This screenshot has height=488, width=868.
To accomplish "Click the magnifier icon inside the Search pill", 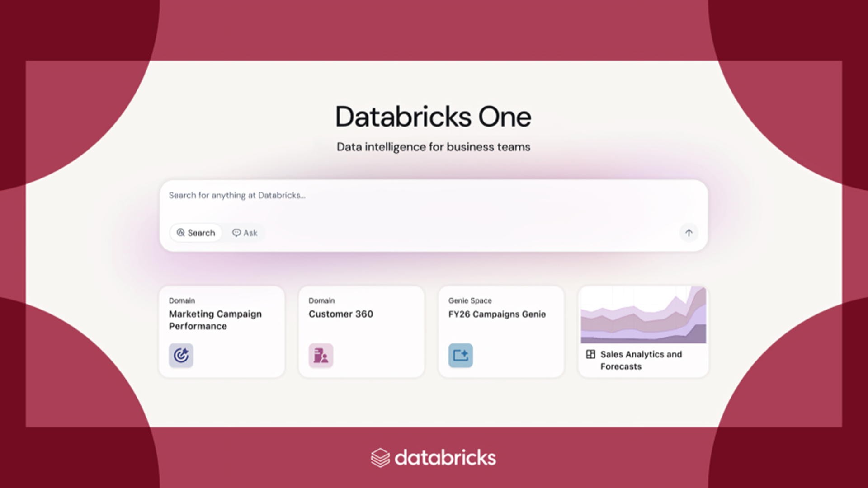I will pyautogui.click(x=180, y=233).
